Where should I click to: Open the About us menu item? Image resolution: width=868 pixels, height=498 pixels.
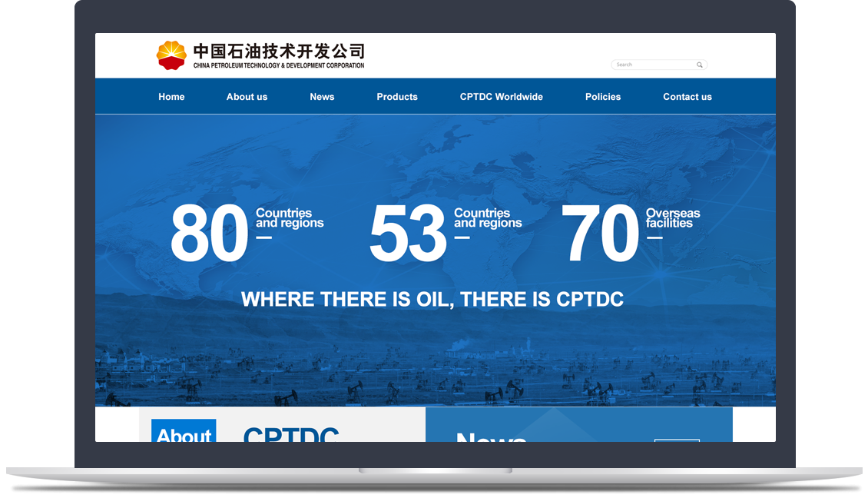pos(247,96)
